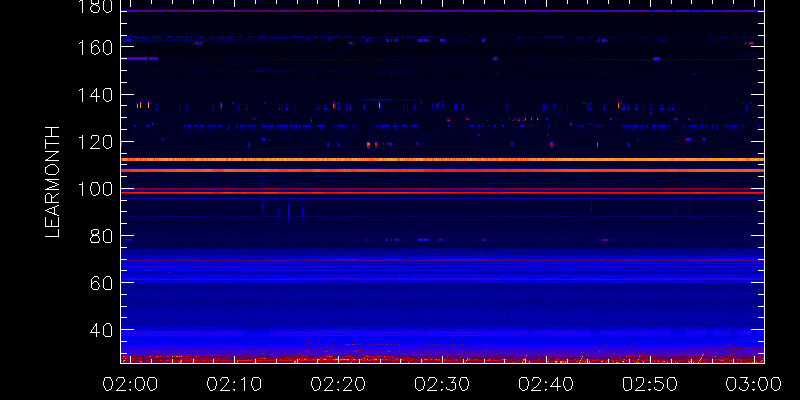Click the 02:40 time axis label
Image resolution: width=800 pixels, height=400 pixels.
pos(546,384)
